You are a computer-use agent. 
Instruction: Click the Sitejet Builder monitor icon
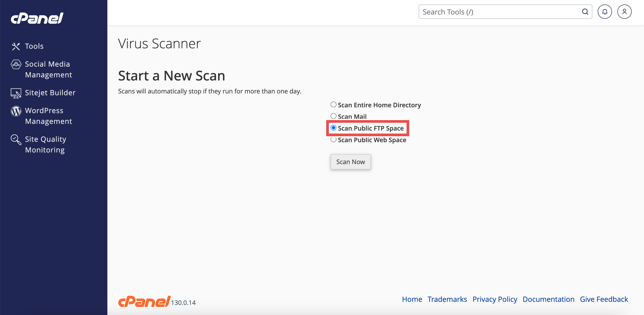(16, 93)
